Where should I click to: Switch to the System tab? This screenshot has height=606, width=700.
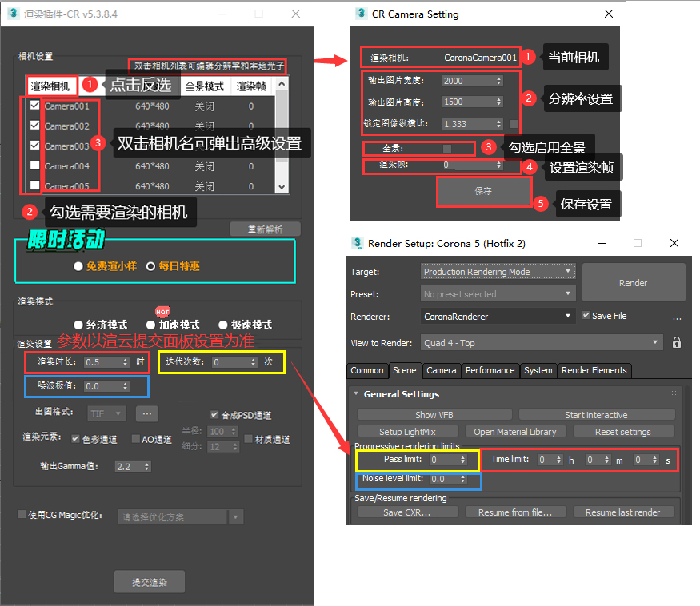coord(538,370)
